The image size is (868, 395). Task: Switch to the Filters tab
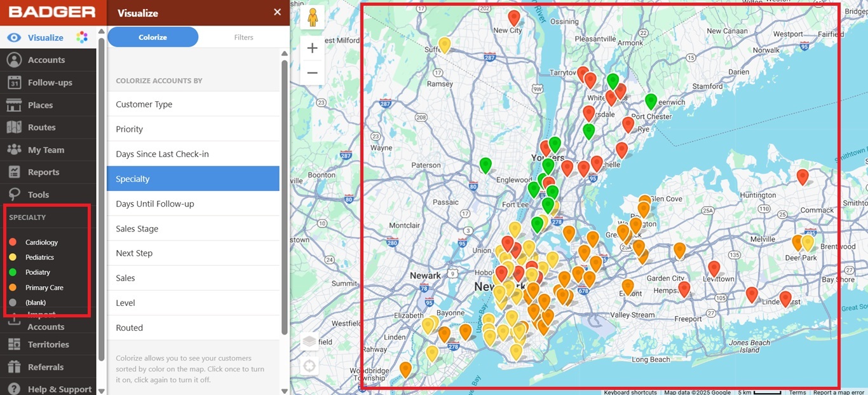coord(243,38)
